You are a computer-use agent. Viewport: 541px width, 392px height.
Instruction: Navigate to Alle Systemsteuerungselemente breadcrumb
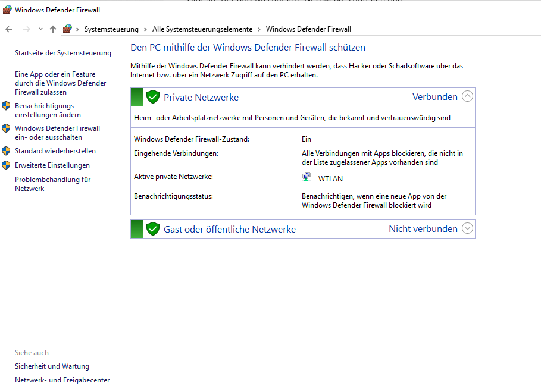tap(202, 29)
